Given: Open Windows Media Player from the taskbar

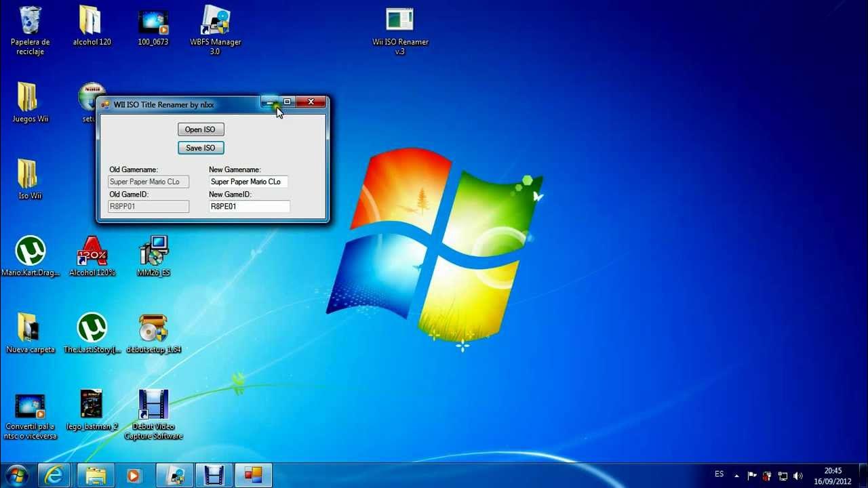Looking at the screenshot, I should (134, 476).
